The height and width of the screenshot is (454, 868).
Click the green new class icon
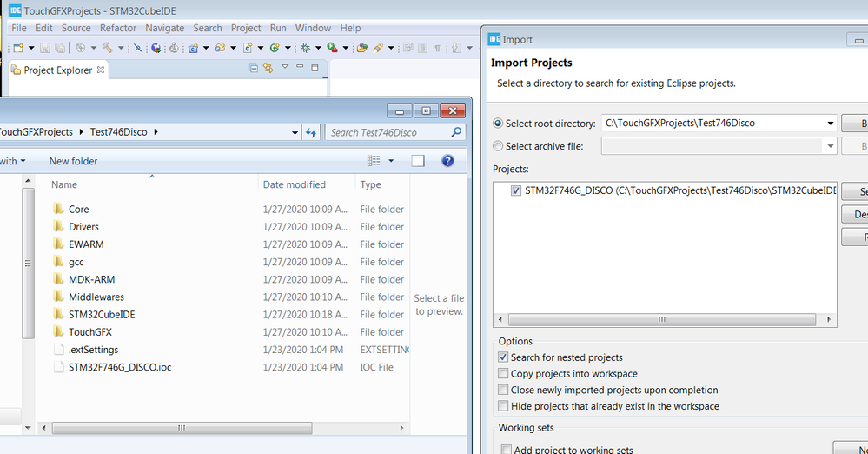[x=275, y=48]
